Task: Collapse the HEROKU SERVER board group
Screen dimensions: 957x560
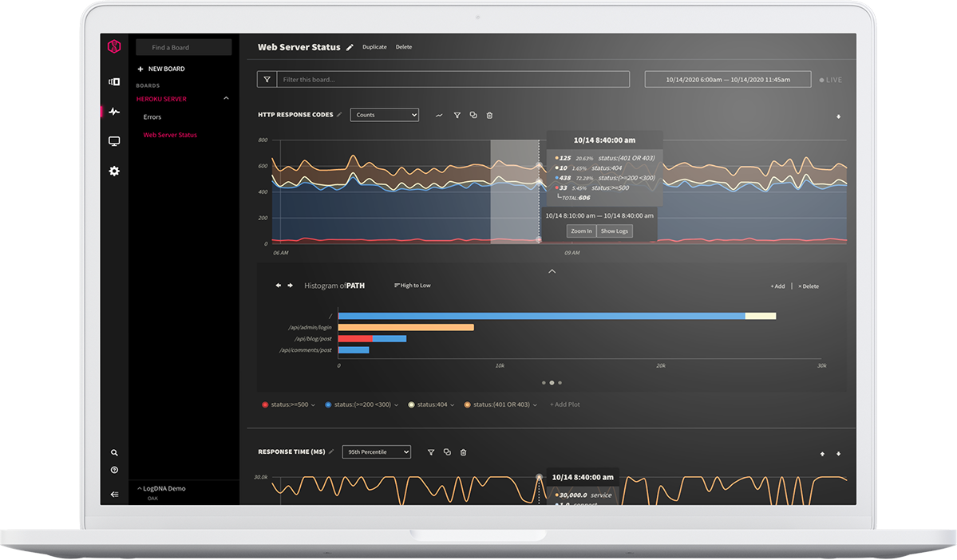Action: click(x=226, y=98)
